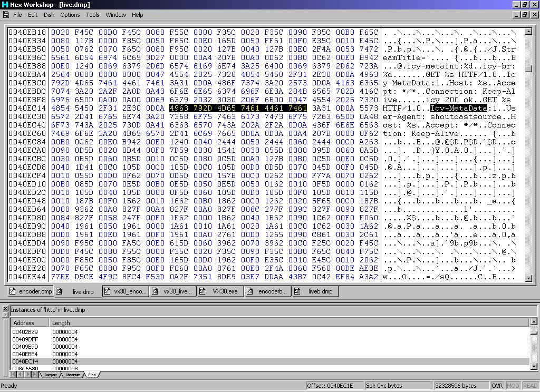The image size is (540, 392).
Task: Switch to the vx30_live... file tab
Action: pos(173,291)
